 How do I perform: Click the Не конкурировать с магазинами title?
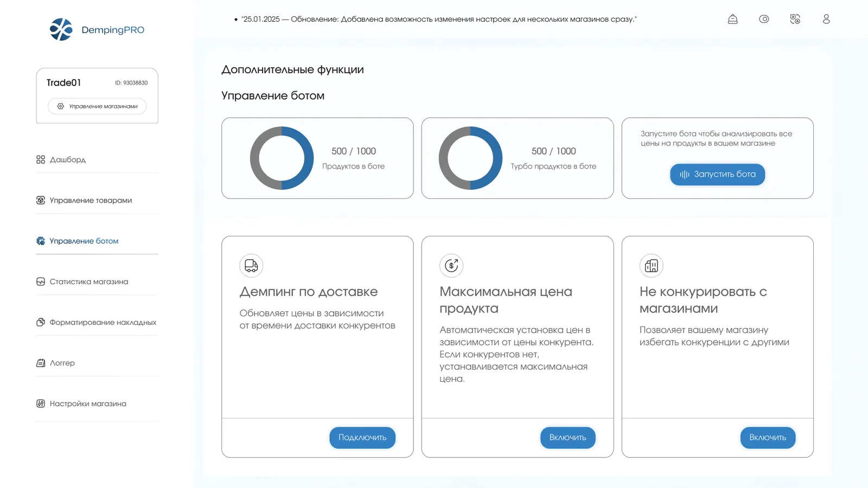[703, 300]
